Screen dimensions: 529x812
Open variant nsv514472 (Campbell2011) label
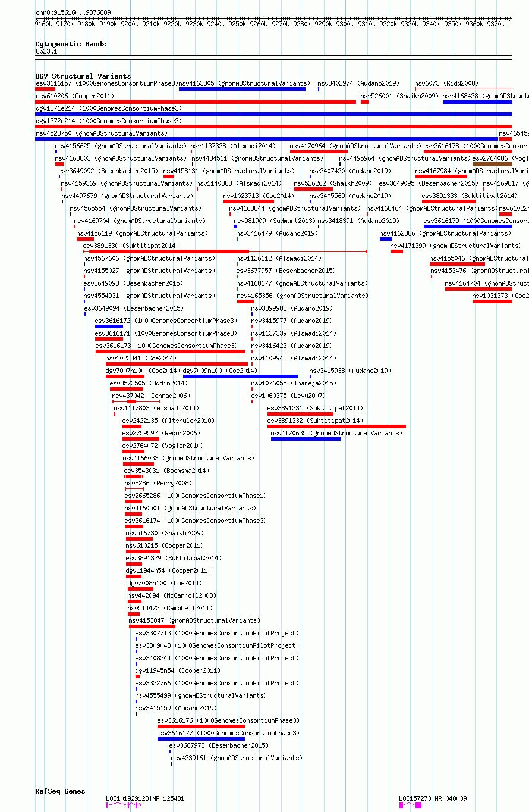[170, 608]
